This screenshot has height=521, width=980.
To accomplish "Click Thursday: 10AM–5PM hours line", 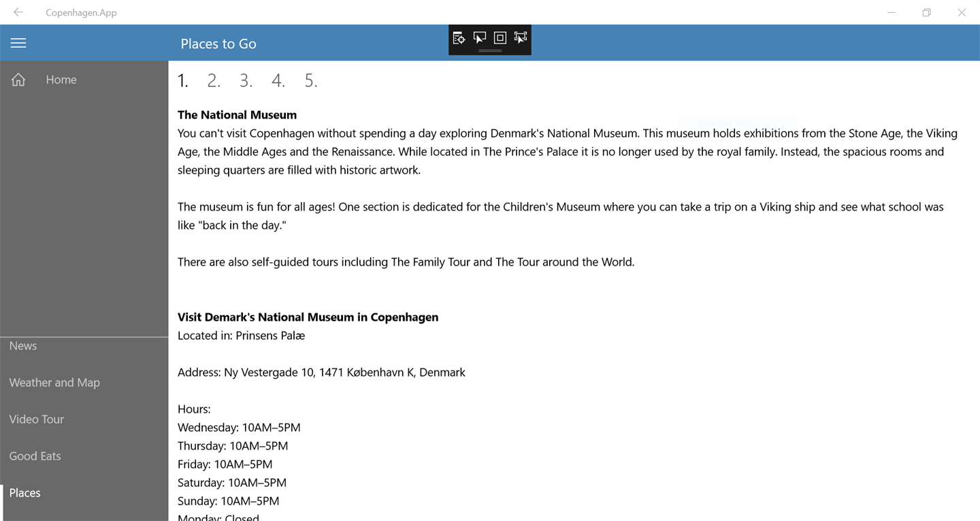I will 233,446.
